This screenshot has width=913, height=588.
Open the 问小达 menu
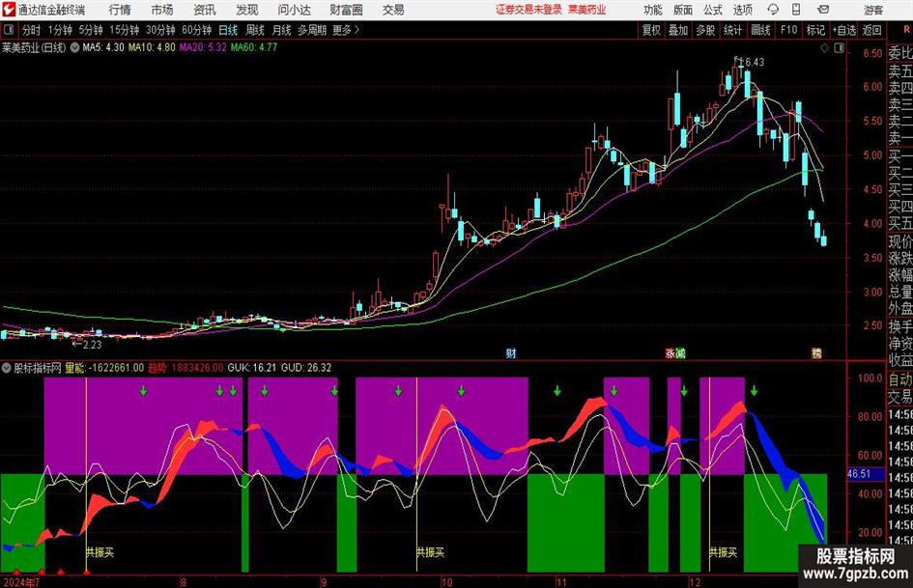coord(294,10)
